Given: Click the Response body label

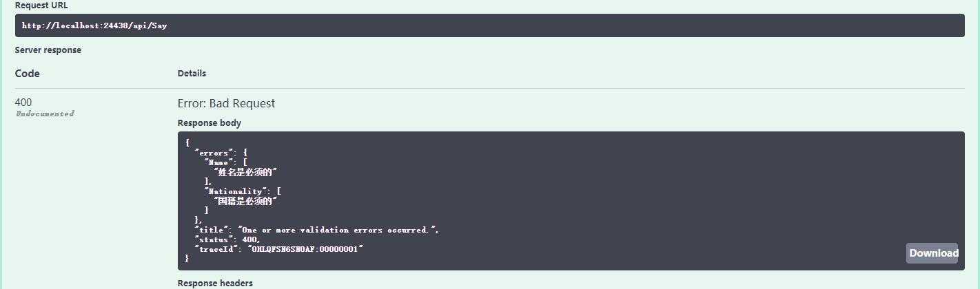Looking at the screenshot, I should coord(210,123).
